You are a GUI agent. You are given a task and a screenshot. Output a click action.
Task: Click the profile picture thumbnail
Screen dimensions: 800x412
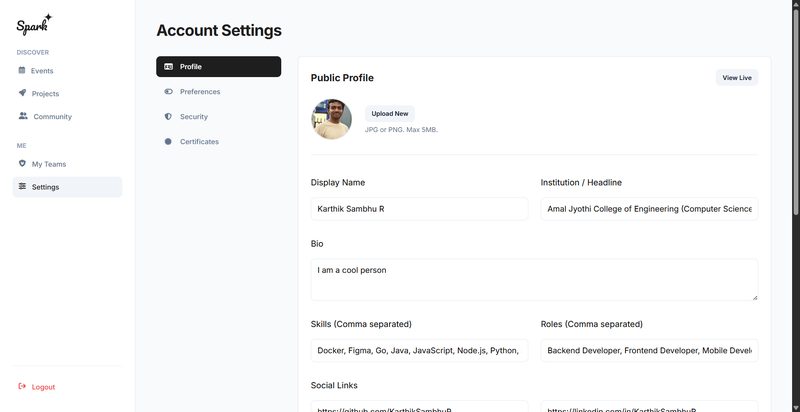tap(331, 119)
